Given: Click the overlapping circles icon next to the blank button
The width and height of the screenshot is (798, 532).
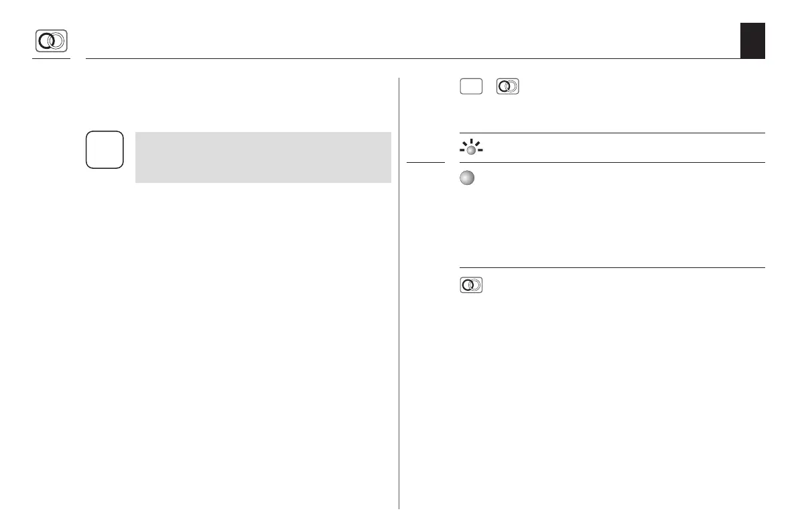Looking at the screenshot, I should click(x=509, y=88).
